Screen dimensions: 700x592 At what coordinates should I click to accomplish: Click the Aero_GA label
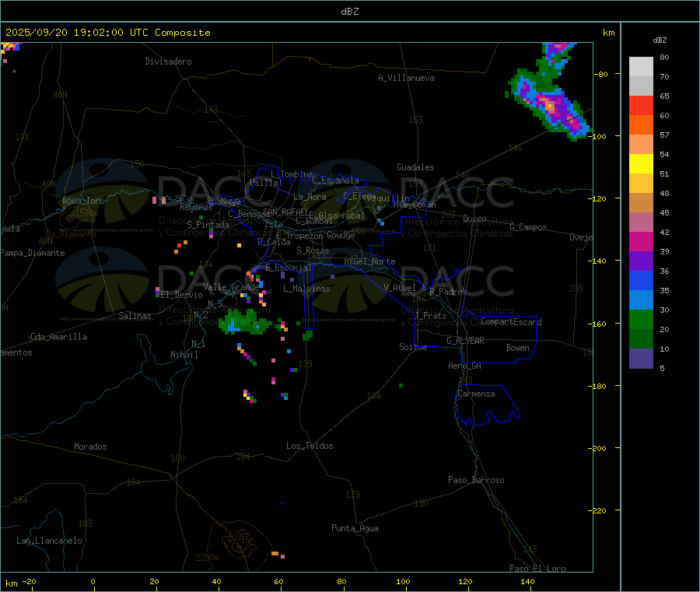(465, 366)
